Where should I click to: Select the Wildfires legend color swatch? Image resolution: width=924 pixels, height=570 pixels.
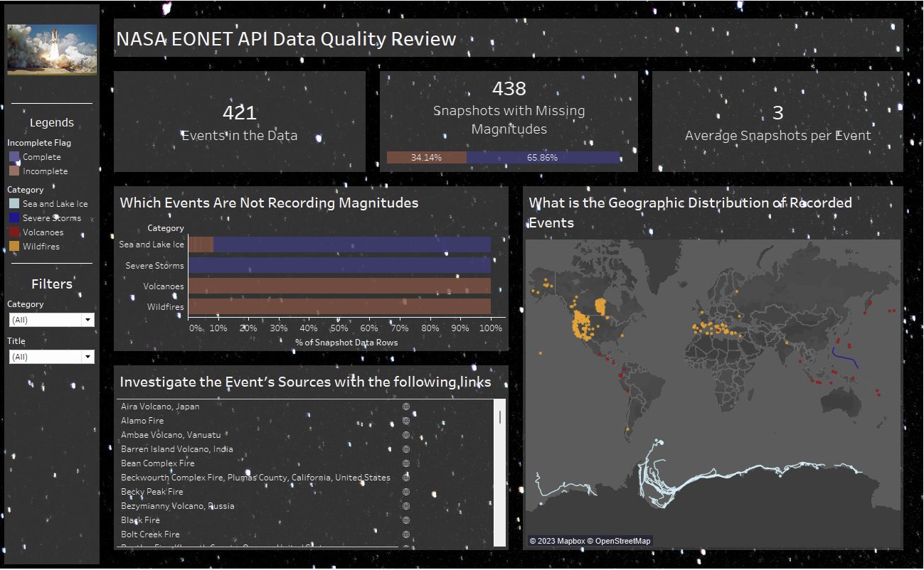pos(14,247)
